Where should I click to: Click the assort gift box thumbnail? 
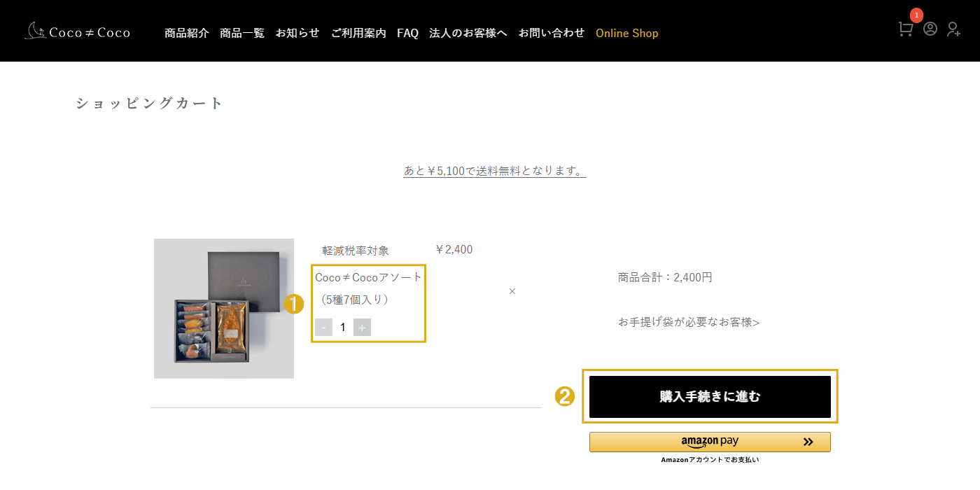point(224,309)
